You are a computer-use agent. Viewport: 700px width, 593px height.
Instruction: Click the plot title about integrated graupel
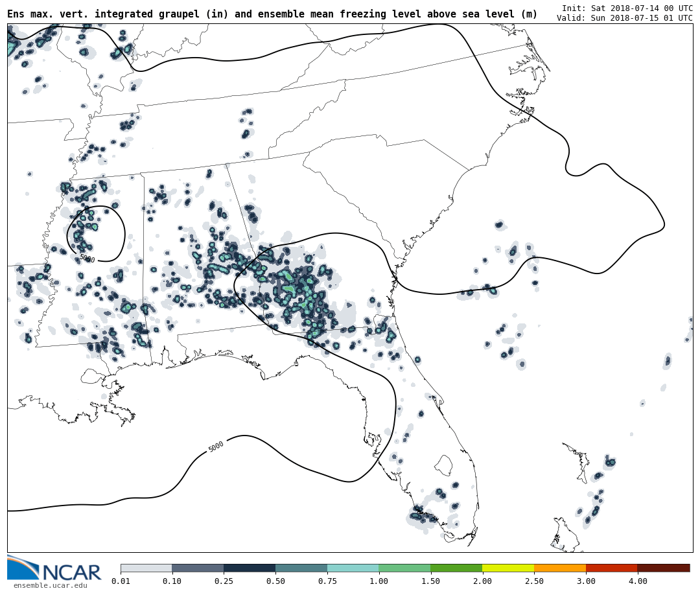pyautogui.click(x=272, y=14)
